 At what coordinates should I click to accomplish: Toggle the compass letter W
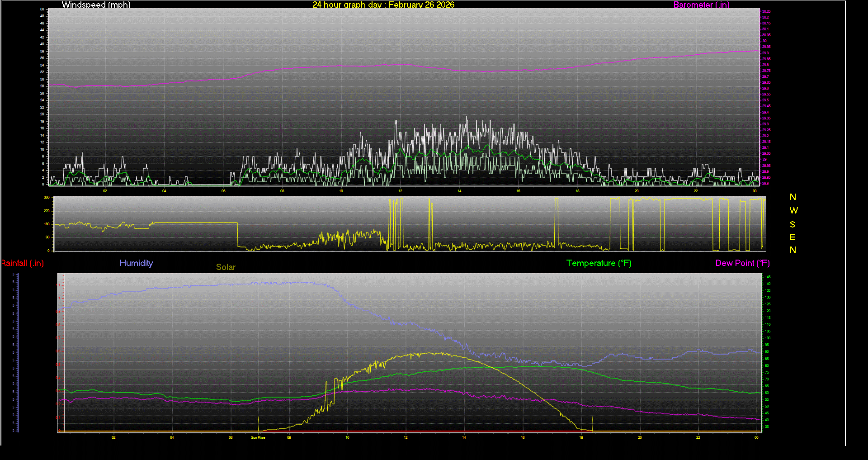793,210
